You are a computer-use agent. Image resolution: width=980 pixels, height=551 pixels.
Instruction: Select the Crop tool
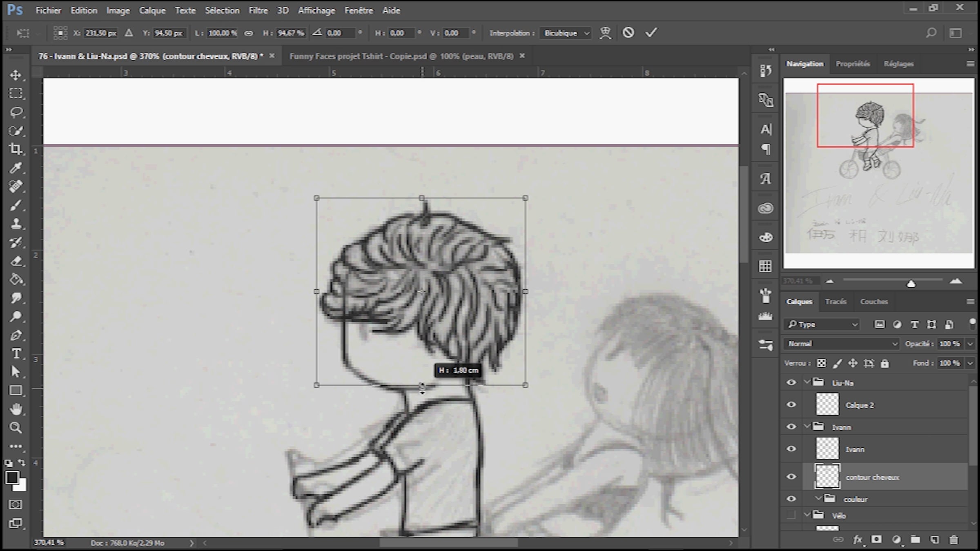click(16, 149)
